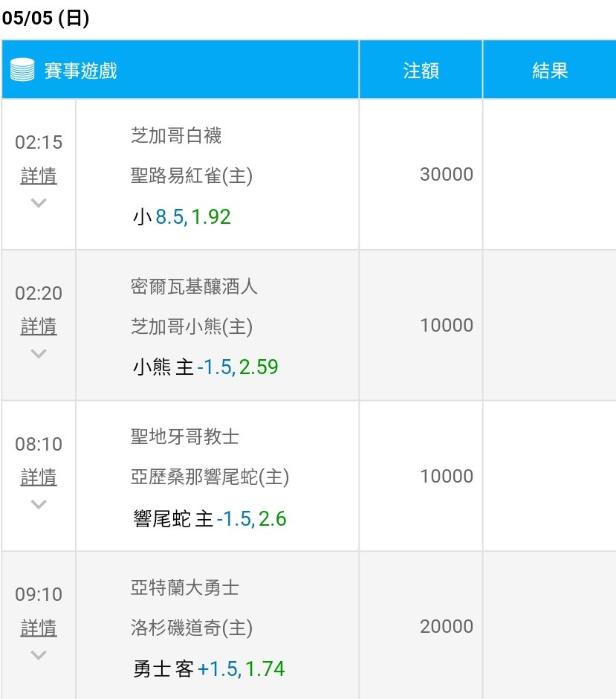
Task: Click the 賽事遊戲 column header
Action: [x=80, y=71]
